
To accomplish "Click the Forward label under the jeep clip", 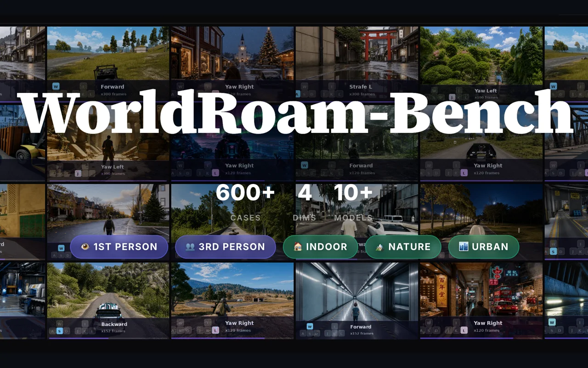I will pos(113,86).
